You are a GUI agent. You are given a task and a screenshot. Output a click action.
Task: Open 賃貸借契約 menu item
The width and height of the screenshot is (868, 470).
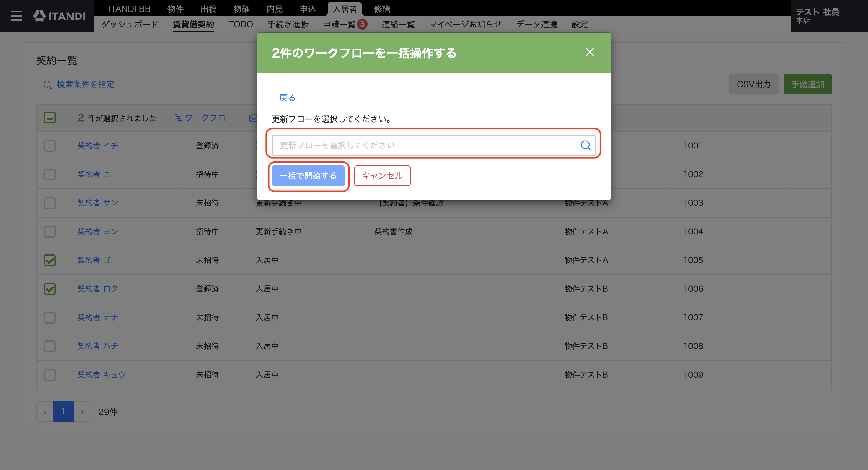point(193,24)
